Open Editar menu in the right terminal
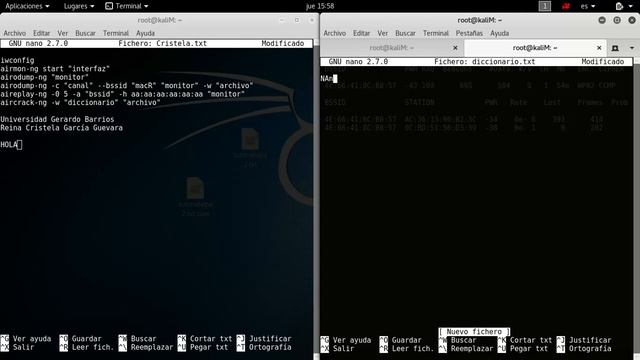This screenshot has width=640, height=360. [x=361, y=33]
